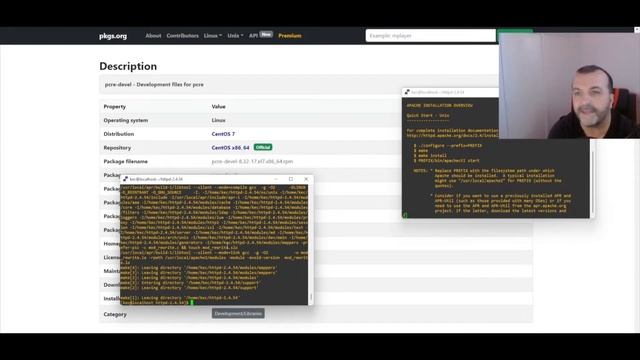The image size is (640, 360).
Task: Follow the CentOS x86_64 repository link
Action: pyautogui.click(x=230, y=148)
